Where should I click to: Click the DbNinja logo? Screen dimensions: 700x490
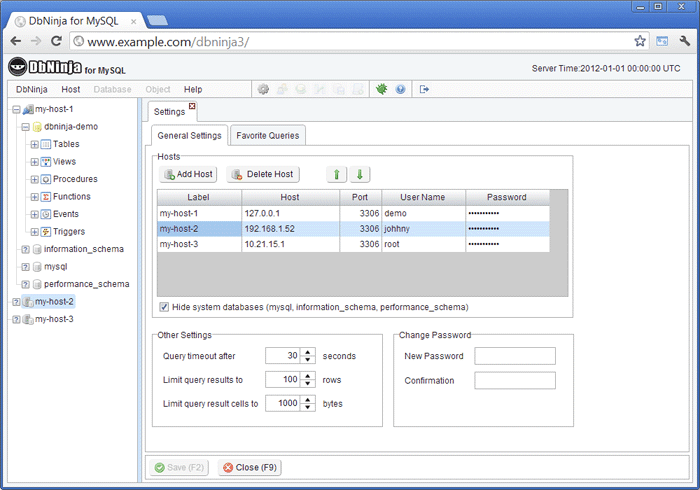click(45, 67)
